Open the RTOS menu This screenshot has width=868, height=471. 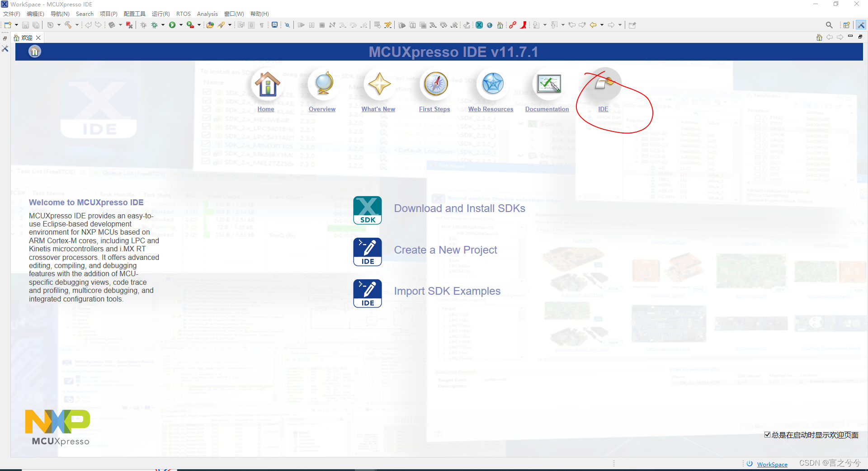pyautogui.click(x=183, y=14)
